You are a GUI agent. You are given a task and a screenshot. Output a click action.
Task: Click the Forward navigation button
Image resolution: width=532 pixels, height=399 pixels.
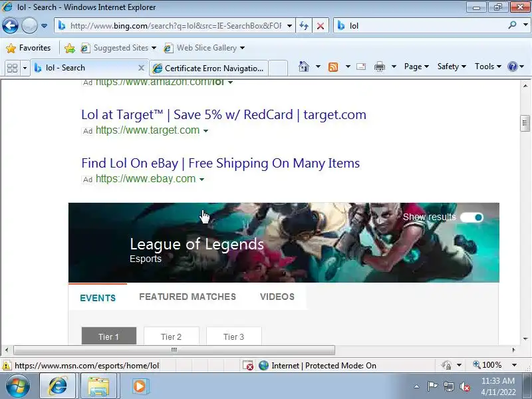coord(29,26)
